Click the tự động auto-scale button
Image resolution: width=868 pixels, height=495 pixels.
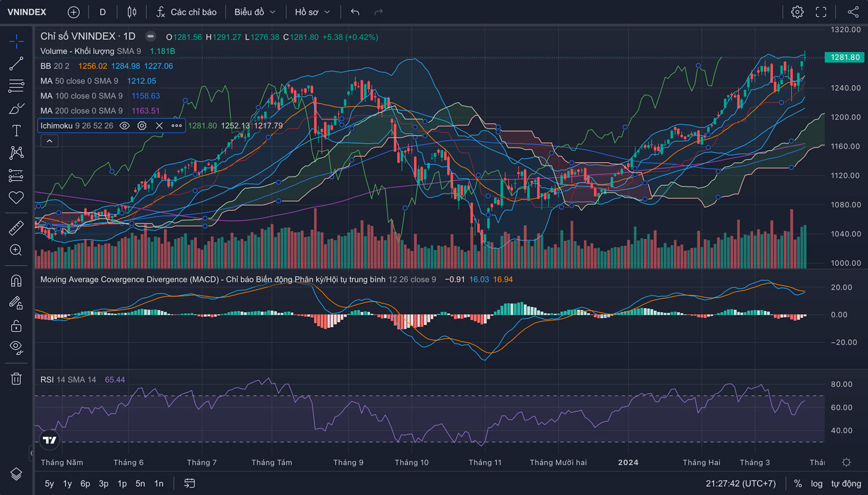click(x=846, y=483)
